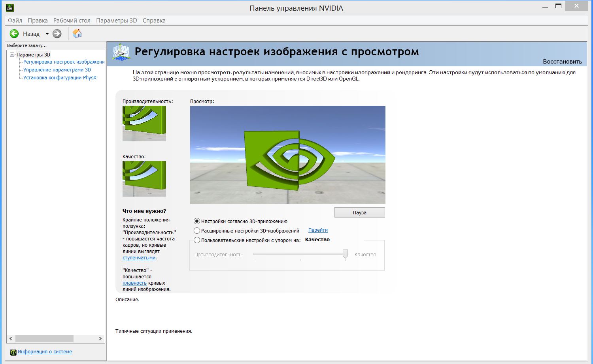593x364 pixels.
Task: Click the Качество slider end label
Action: (x=365, y=255)
